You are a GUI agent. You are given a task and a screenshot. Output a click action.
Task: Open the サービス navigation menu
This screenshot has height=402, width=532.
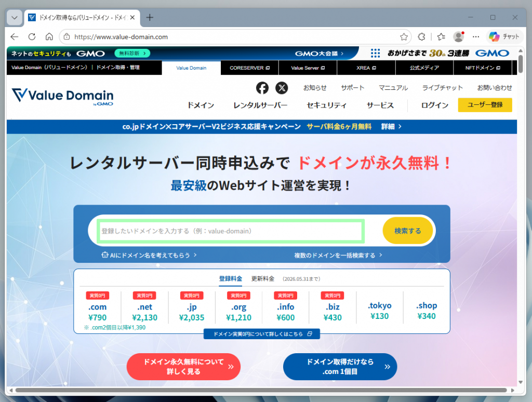pos(380,105)
